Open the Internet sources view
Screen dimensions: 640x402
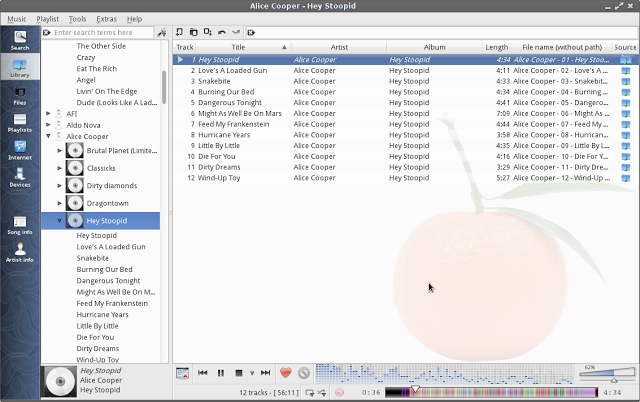click(x=20, y=150)
